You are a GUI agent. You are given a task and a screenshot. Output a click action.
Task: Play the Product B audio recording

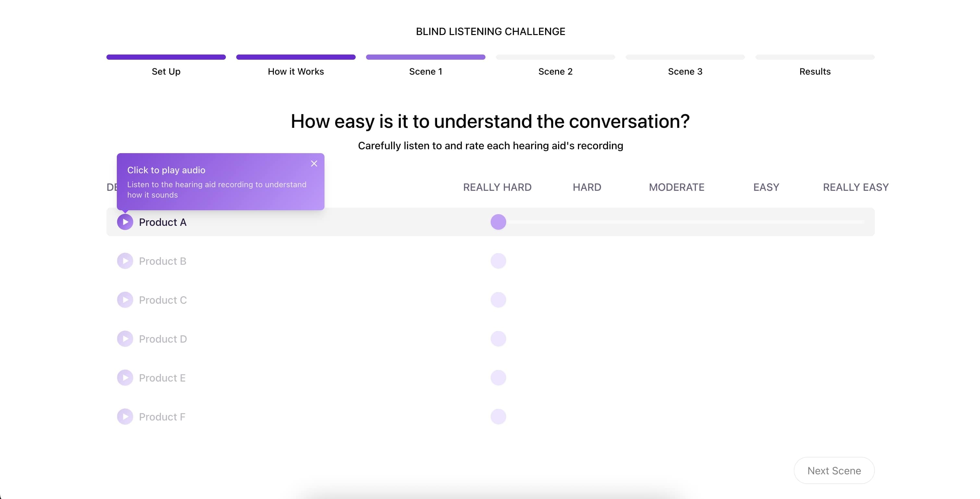(x=125, y=261)
